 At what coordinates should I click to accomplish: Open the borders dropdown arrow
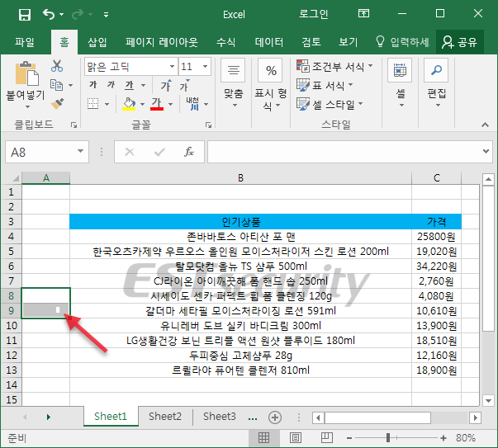[x=107, y=104]
